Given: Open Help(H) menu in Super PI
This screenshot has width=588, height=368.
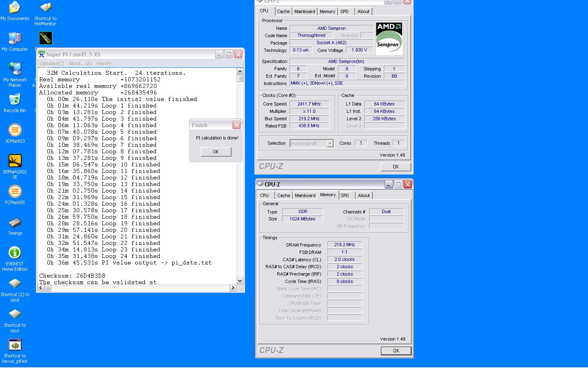Looking at the screenshot, I should (104, 63).
